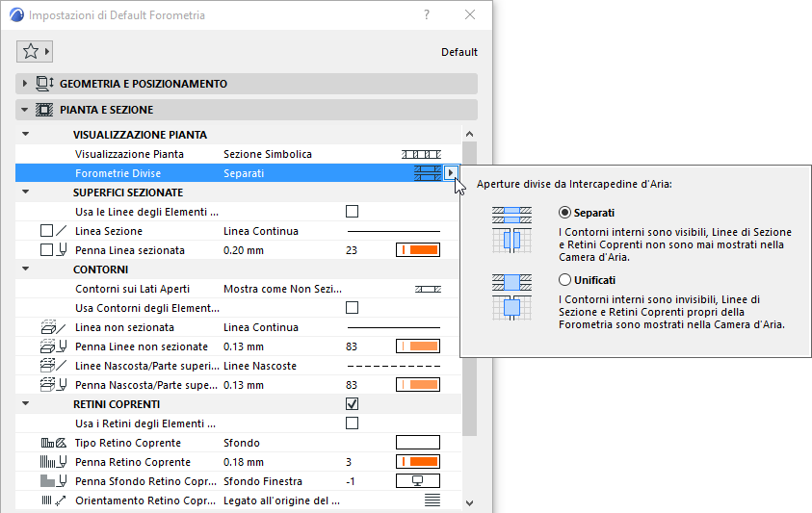Screen dimensions: 812x513
Task: Click the Sfondo Finestra value
Action: pos(263,481)
